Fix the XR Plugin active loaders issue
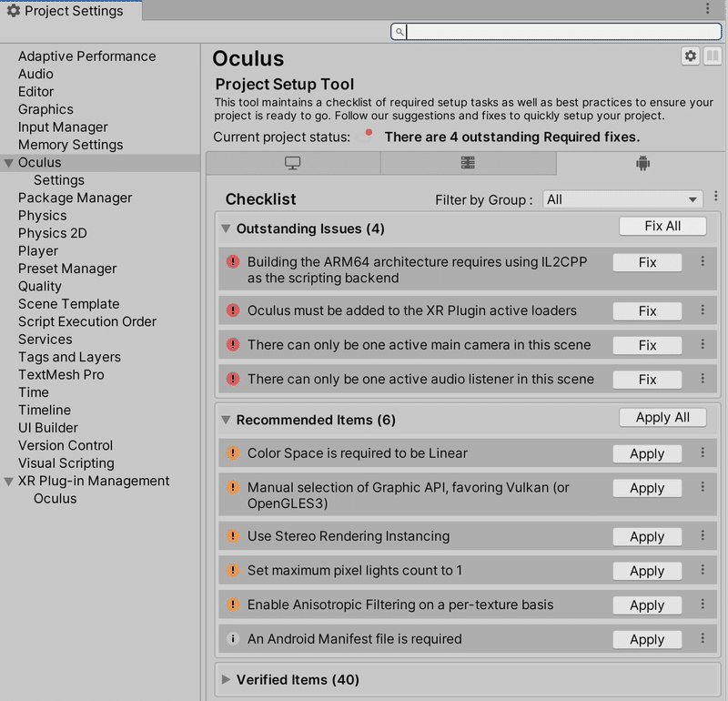Viewport: 728px width, 701px height. point(647,310)
